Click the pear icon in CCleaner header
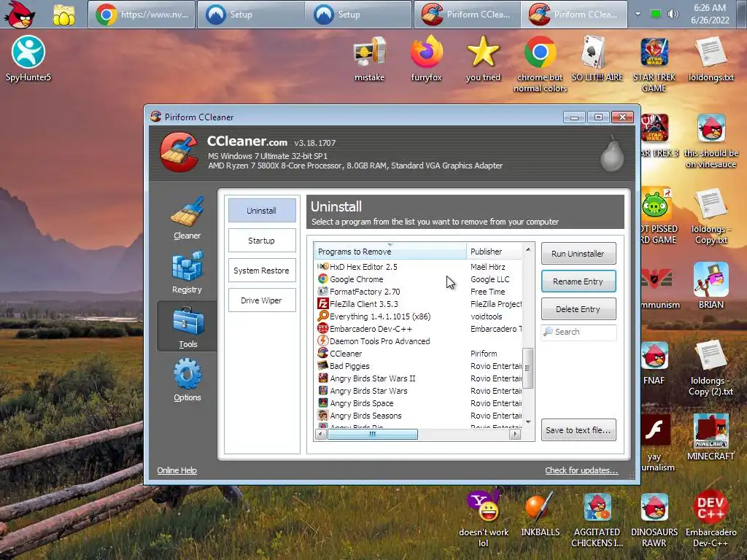This screenshot has width=747, height=560. pyautogui.click(x=612, y=153)
